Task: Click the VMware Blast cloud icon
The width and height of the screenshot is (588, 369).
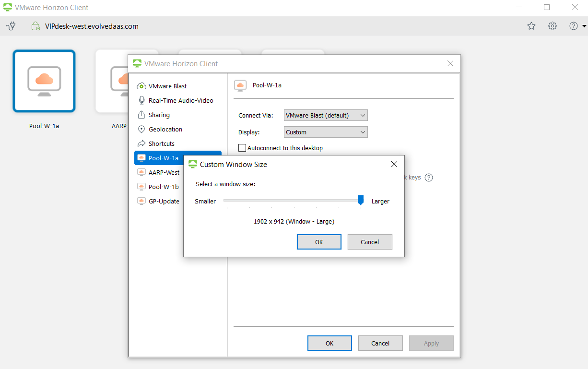Action: pyautogui.click(x=141, y=86)
